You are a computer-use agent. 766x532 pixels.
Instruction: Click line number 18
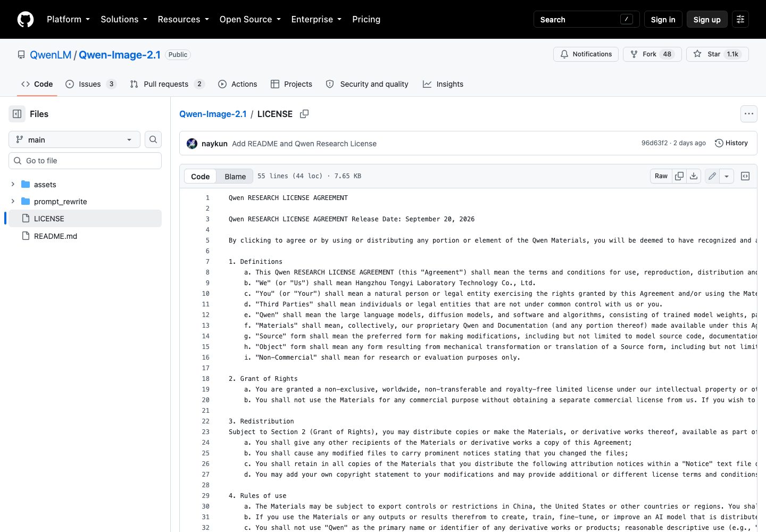206,379
